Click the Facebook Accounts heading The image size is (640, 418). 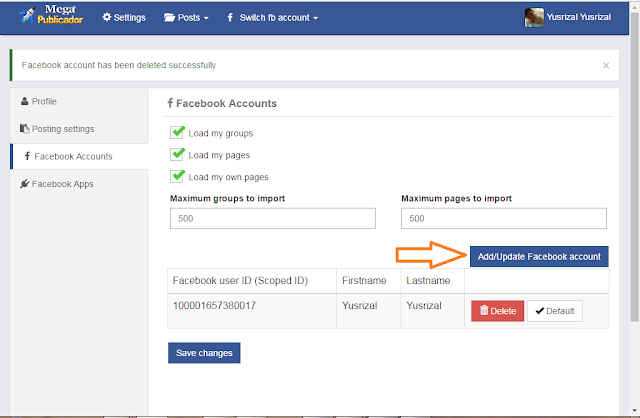click(x=222, y=103)
